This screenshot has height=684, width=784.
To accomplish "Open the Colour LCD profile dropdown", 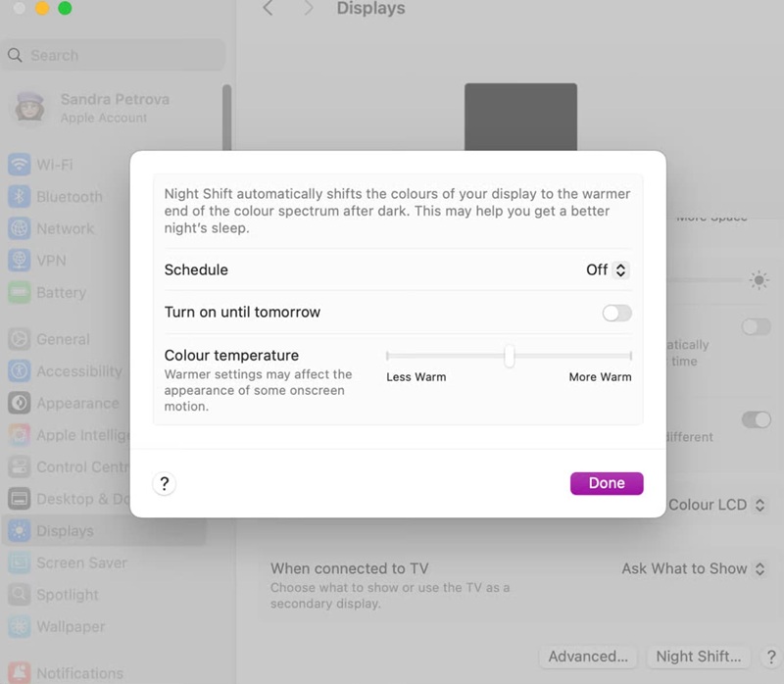I will tap(716, 505).
